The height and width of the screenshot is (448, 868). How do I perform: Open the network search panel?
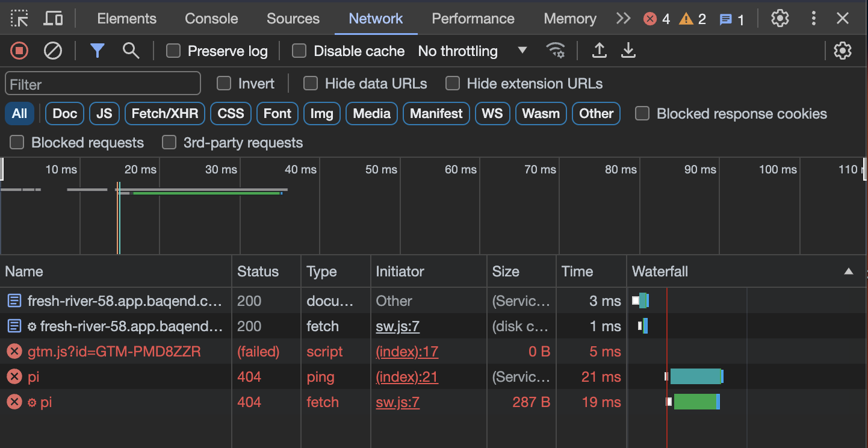tap(131, 51)
